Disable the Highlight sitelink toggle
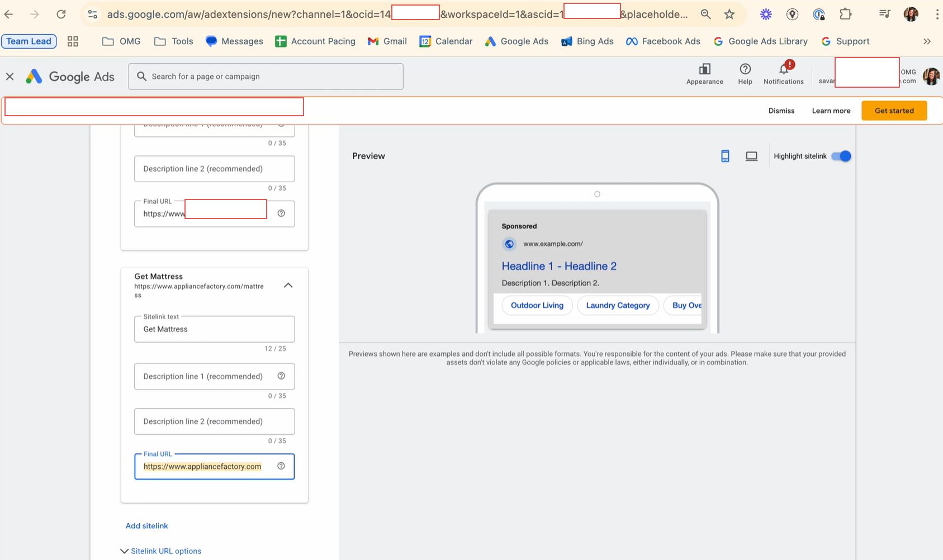Image resolution: width=943 pixels, height=560 pixels. coord(841,156)
